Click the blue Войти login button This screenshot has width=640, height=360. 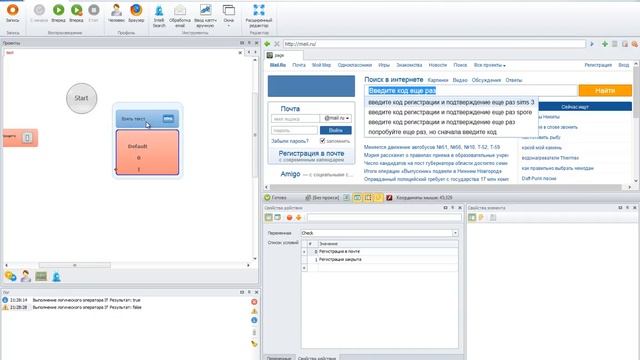tap(336, 130)
